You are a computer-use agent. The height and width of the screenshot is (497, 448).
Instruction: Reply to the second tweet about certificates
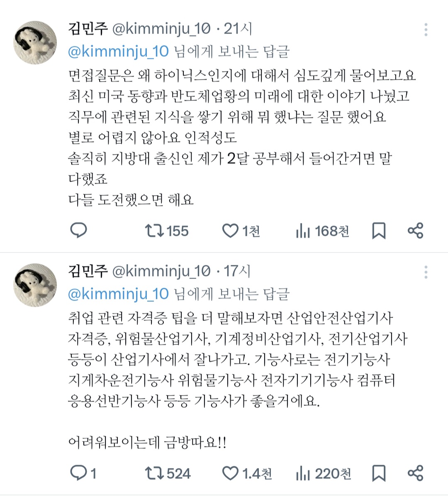[x=78, y=473]
